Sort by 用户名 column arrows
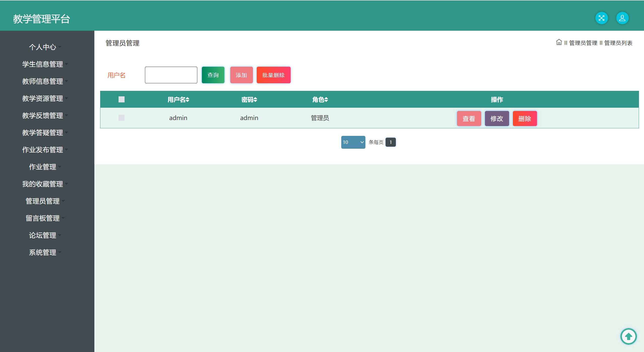Image resolution: width=644 pixels, height=352 pixels. [x=187, y=100]
